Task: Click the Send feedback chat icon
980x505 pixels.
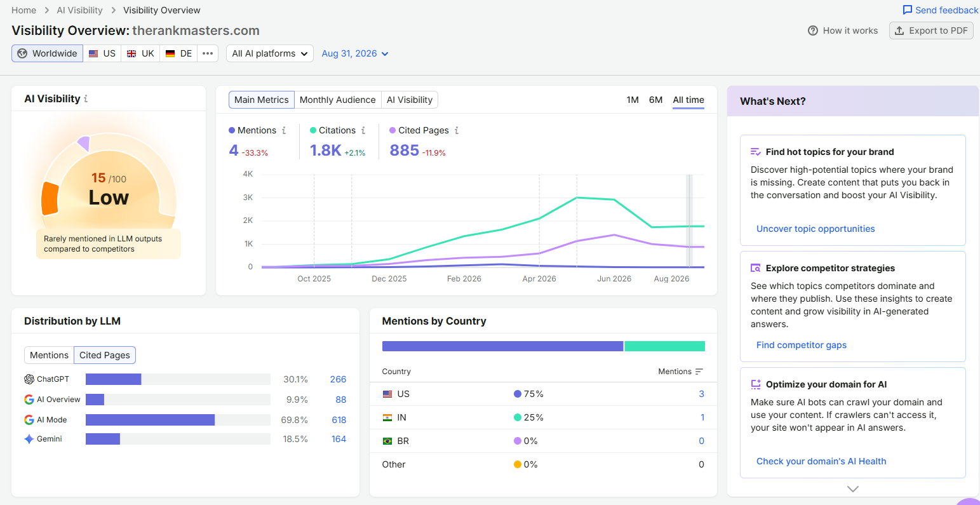Action: point(908,10)
